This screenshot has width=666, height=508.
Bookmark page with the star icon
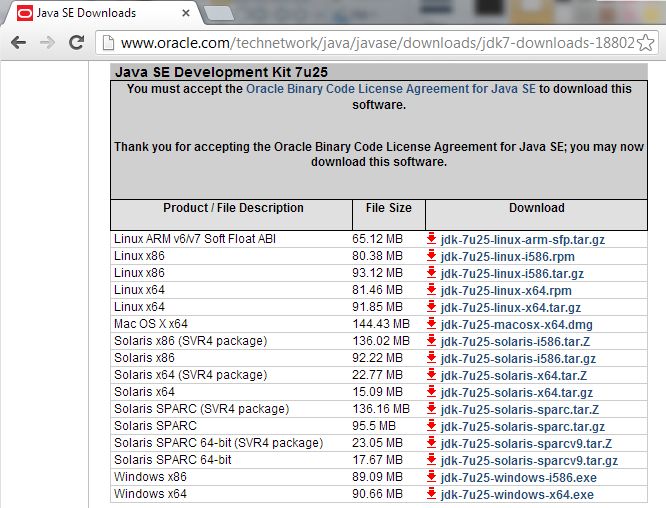click(646, 43)
